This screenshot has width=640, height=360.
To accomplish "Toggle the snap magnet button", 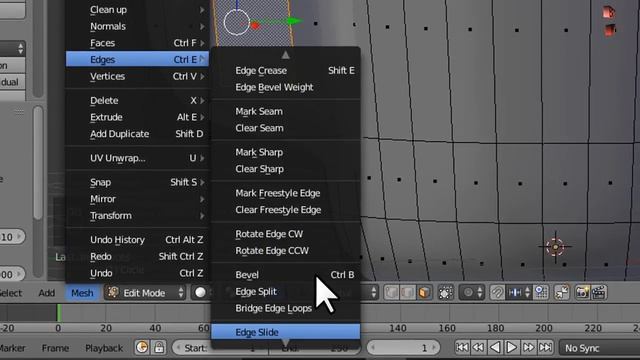I will point(497,292).
